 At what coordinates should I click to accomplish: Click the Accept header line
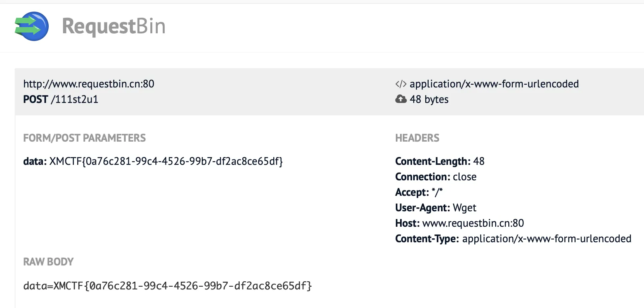(419, 192)
